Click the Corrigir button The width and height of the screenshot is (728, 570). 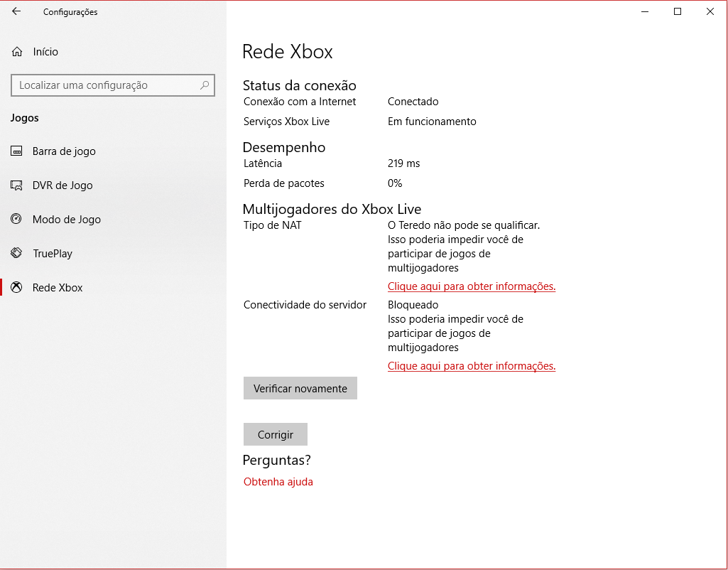tap(276, 434)
